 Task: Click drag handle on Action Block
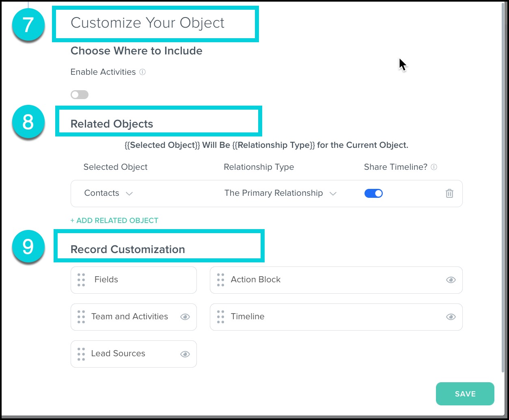(x=220, y=280)
